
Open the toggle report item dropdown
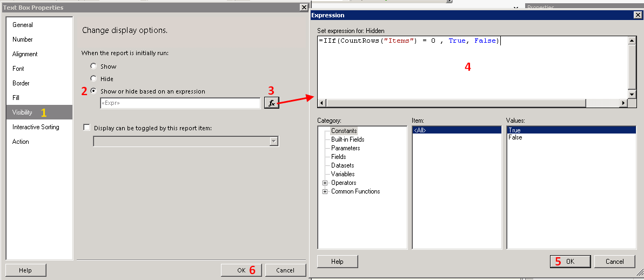(273, 142)
